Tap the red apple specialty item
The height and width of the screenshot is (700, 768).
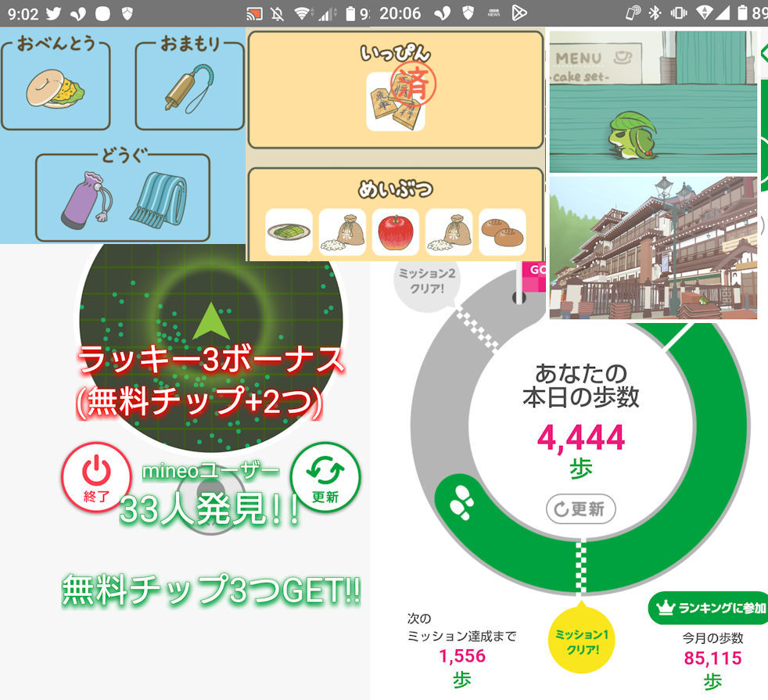pos(395,232)
